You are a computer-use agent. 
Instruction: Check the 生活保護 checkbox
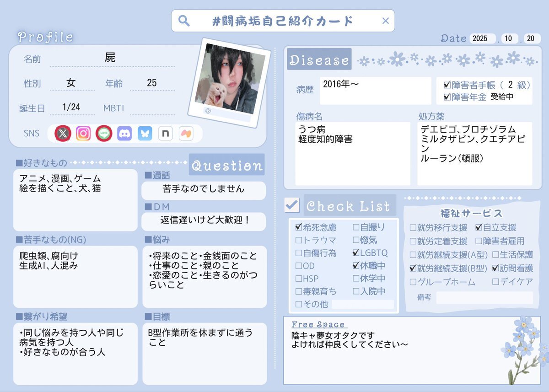point(495,254)
